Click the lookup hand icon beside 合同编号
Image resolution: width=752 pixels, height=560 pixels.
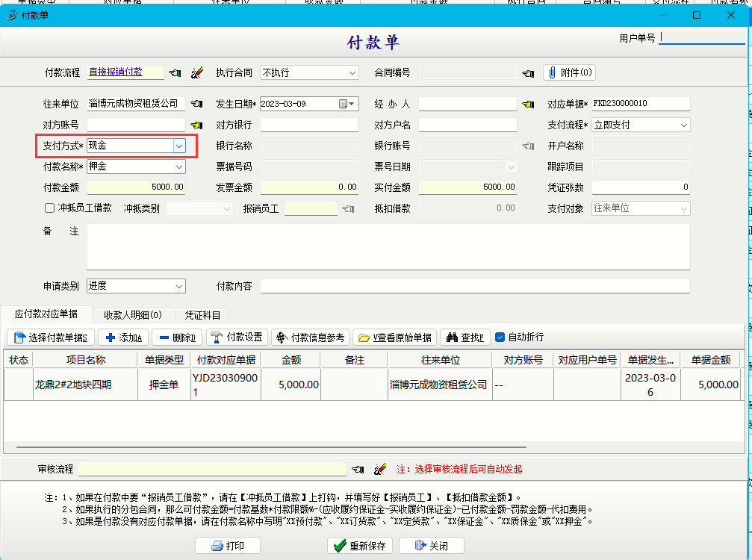528,72
